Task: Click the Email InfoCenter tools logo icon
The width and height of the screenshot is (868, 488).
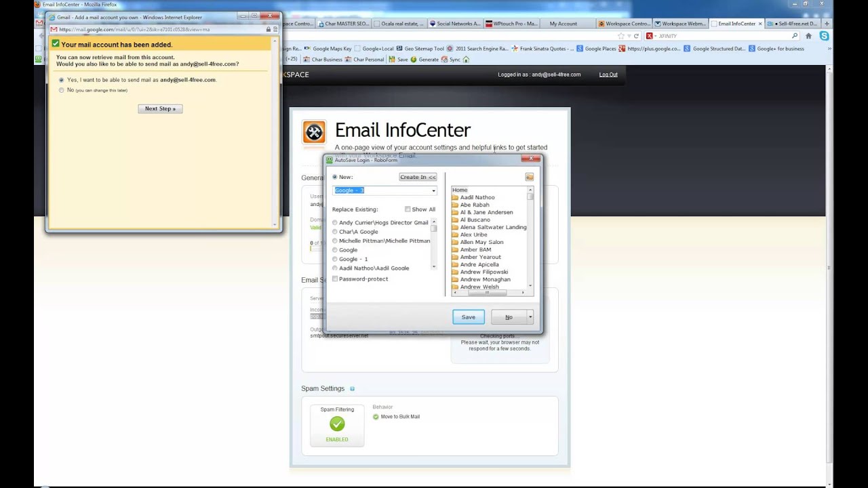Action: tap(314, 131)
